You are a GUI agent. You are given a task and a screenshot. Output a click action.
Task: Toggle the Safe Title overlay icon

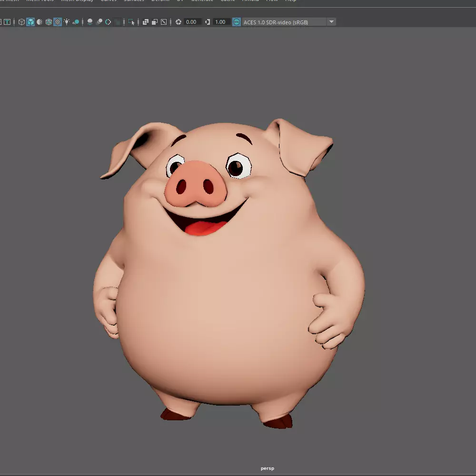coord(7,22)
